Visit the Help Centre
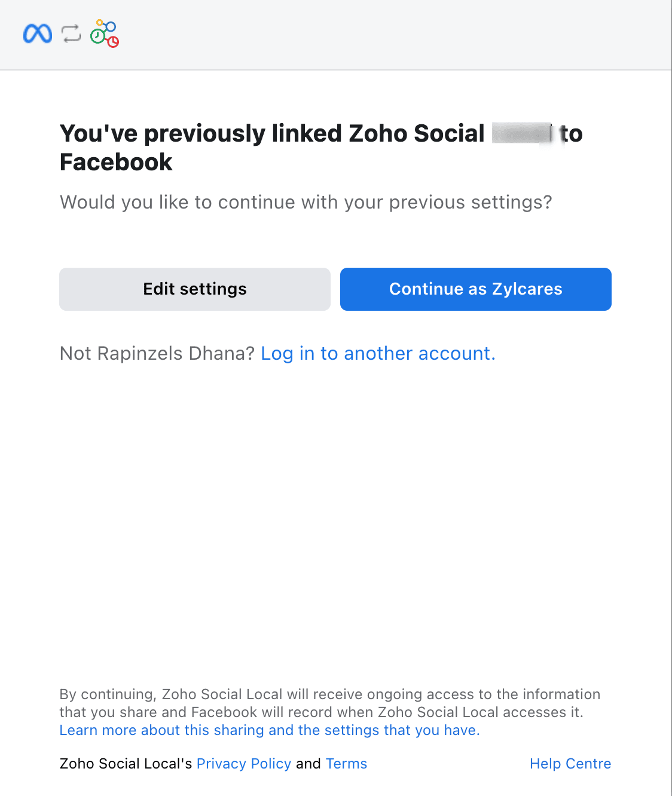Image resolution: width=672 pixels, height=796 pixels. coord(570,764)
